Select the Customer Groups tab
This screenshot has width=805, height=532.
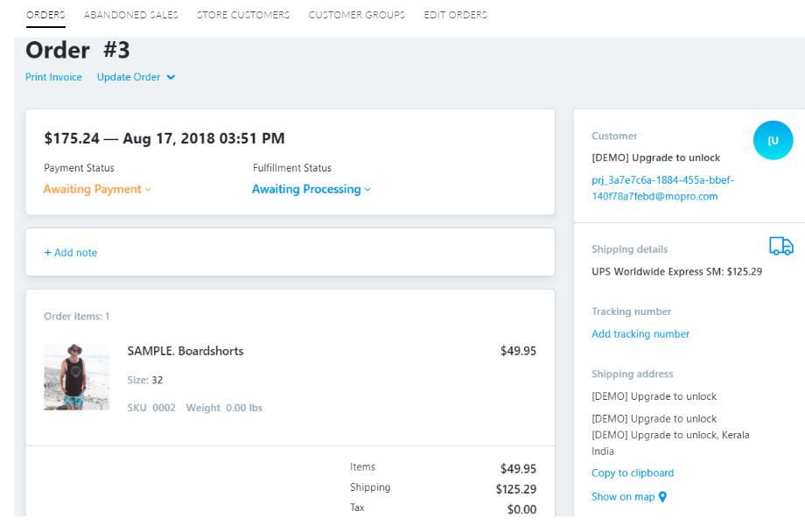(x=357, y=15)
